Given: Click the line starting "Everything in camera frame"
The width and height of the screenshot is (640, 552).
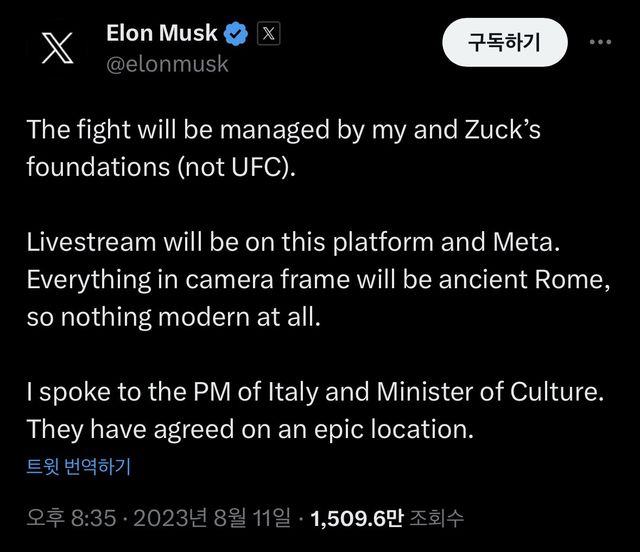Looking at the screenshot, I should point(318,281).
